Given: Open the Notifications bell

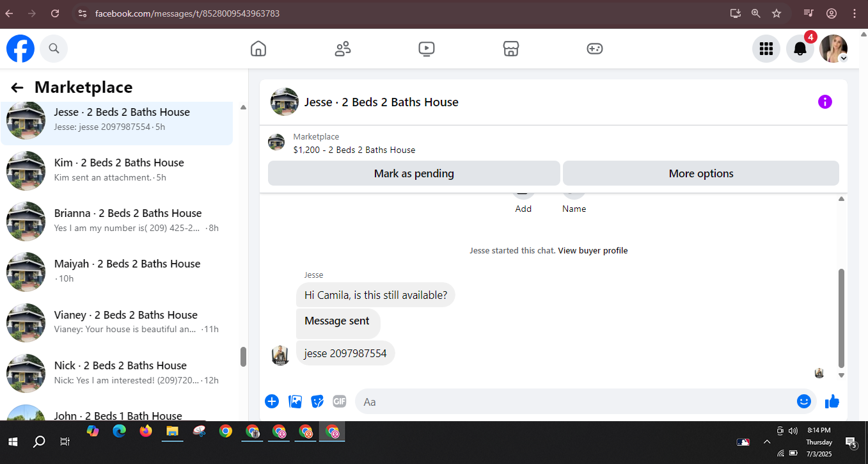Looking at the screenshot, I should coord(800,49).
